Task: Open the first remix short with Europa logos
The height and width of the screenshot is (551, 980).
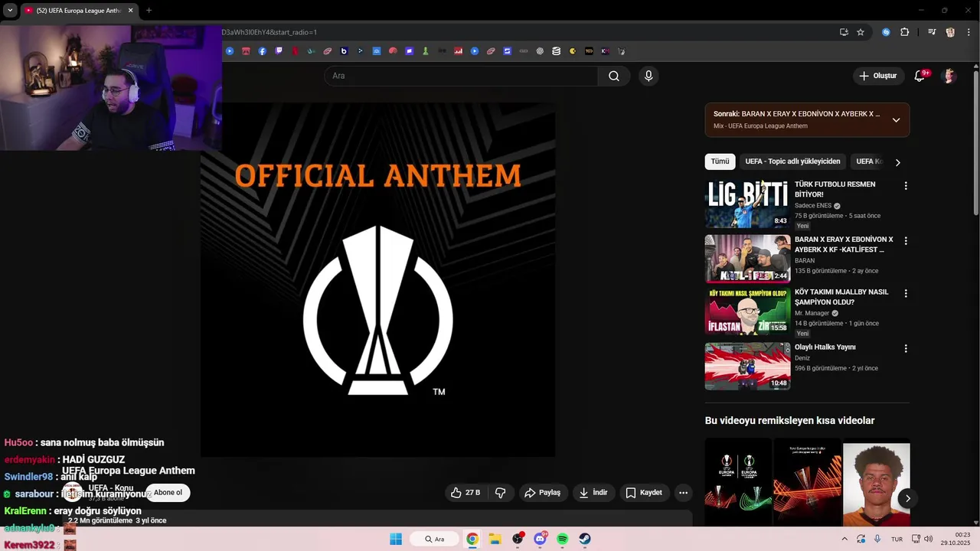Action: pos(738,482)
